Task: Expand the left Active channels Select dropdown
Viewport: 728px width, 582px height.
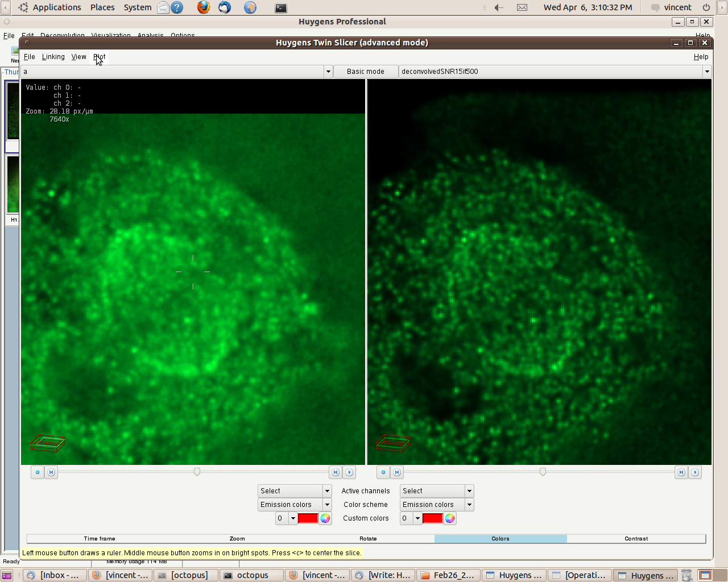Action: [327, 491]
